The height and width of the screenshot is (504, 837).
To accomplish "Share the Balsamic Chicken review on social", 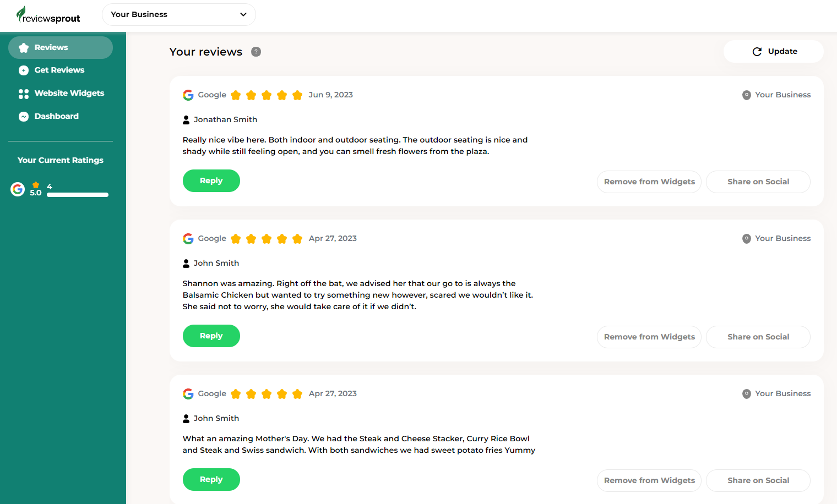I will [x=758, y=337].
